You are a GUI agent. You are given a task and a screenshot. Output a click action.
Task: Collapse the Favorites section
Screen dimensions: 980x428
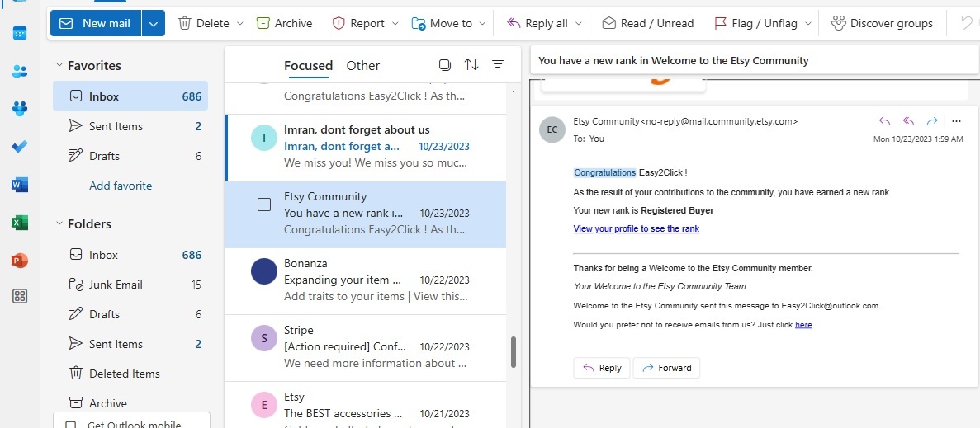pyautogui.click(x=59, y=65)
